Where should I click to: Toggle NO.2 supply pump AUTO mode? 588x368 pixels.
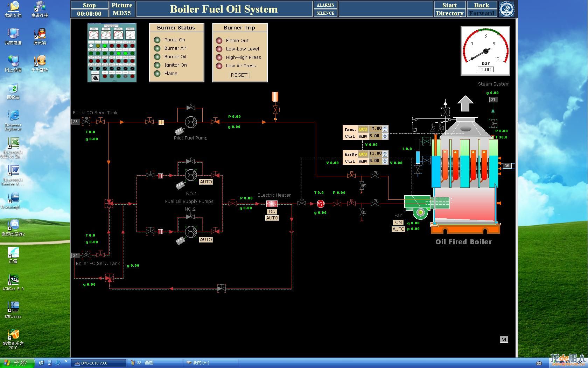pyautogui.click(x=206, y=240)
